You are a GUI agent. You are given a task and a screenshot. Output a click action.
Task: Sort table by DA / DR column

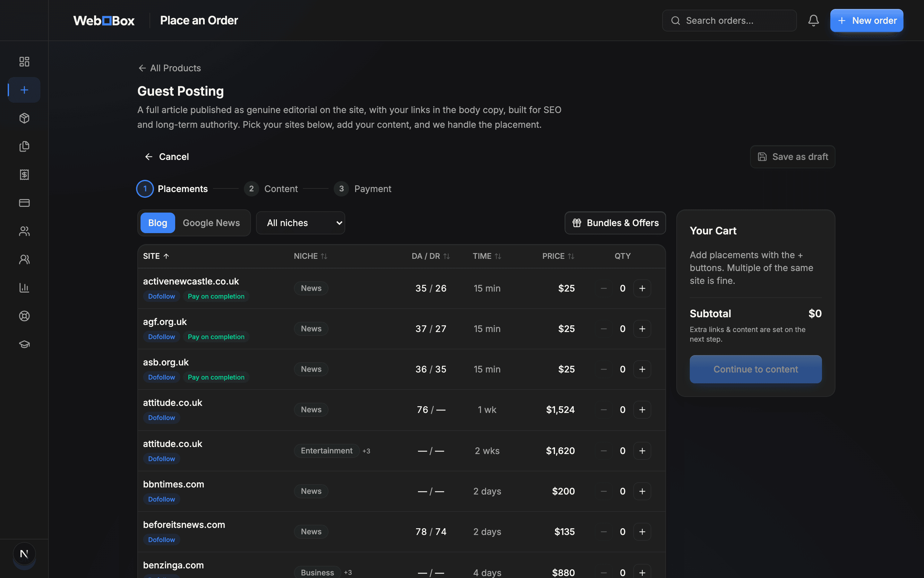[x=431, y=256]
